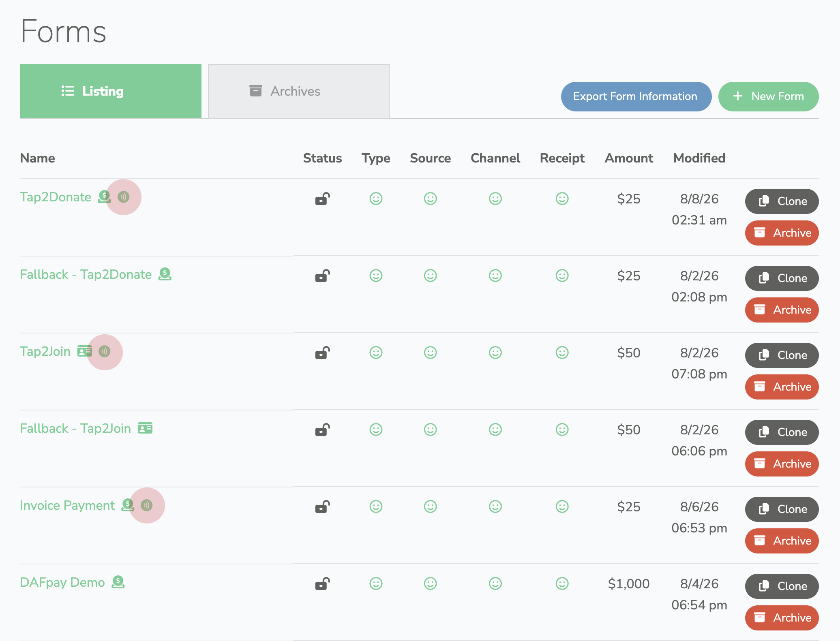Click the $1,000 amount for DAFpay Demo
This screenshot has height=641, width=840.
(x=629, y=584)
